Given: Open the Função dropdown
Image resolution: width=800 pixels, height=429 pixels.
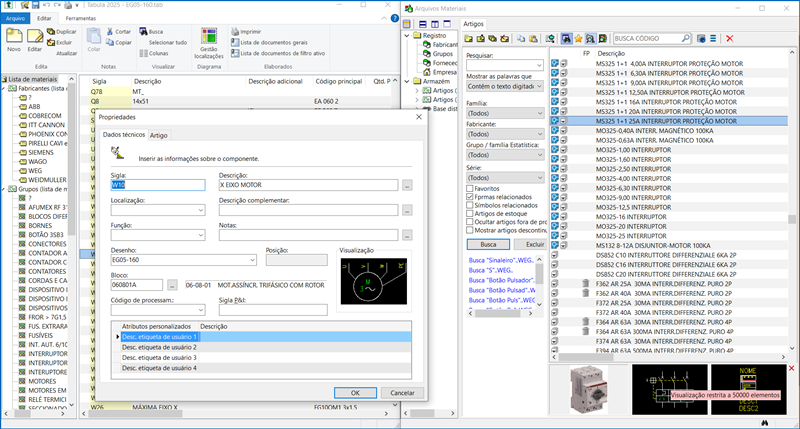Looking at the screenshot, I should pos(201,235).
